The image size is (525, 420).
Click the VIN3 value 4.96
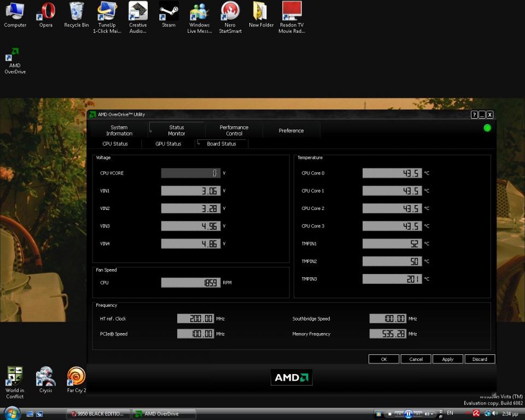(x=191, y=226)
